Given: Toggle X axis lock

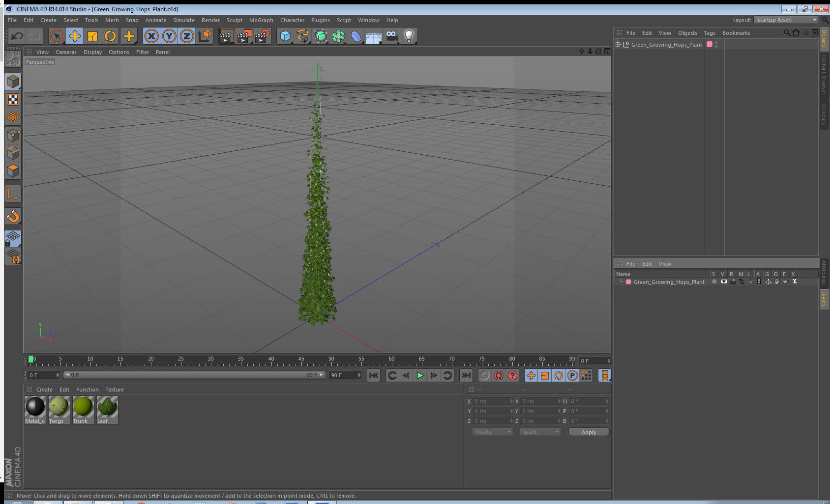Looking at the screenshot, I should [151, 36].
